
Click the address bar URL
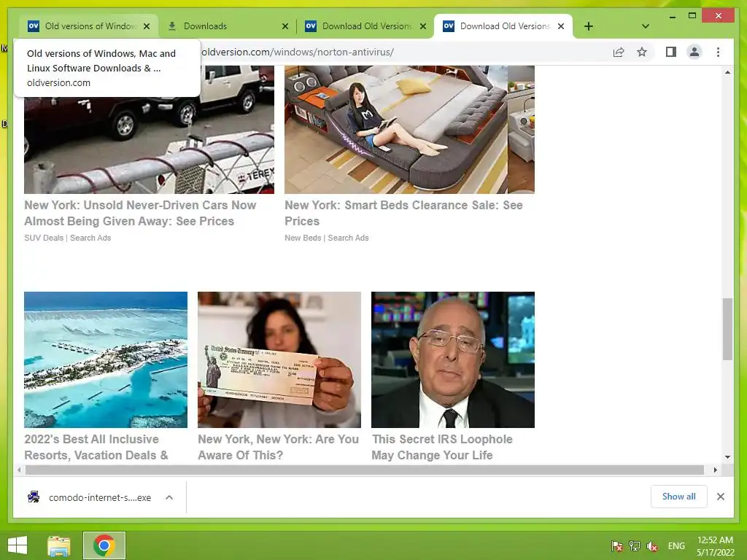click(298, 52)
